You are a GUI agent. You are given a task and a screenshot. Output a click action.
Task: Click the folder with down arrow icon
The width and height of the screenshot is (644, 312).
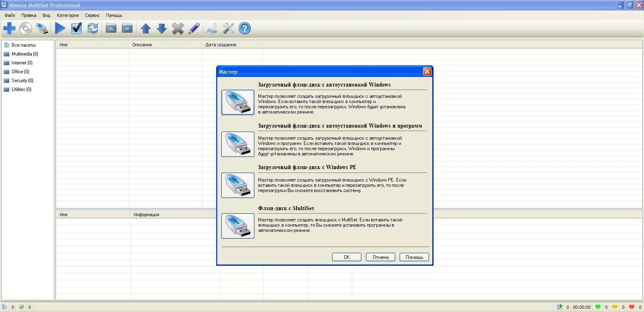(127, 28)
